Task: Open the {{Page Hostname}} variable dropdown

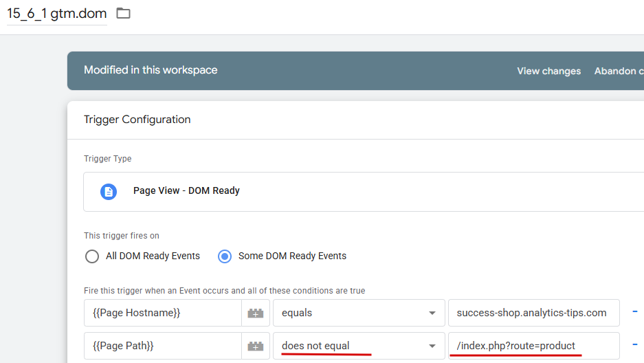Action: point(163,313)
